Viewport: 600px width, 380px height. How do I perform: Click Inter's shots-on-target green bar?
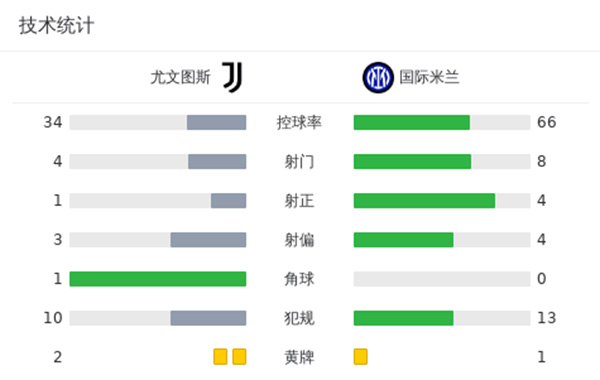pyautogui.click(x=424, y=201)
